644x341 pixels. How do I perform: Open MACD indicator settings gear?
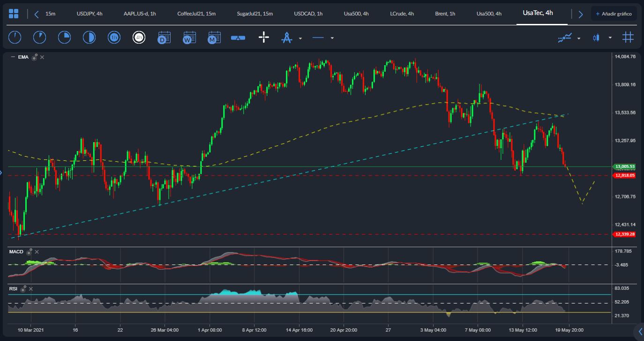point(29,252)
